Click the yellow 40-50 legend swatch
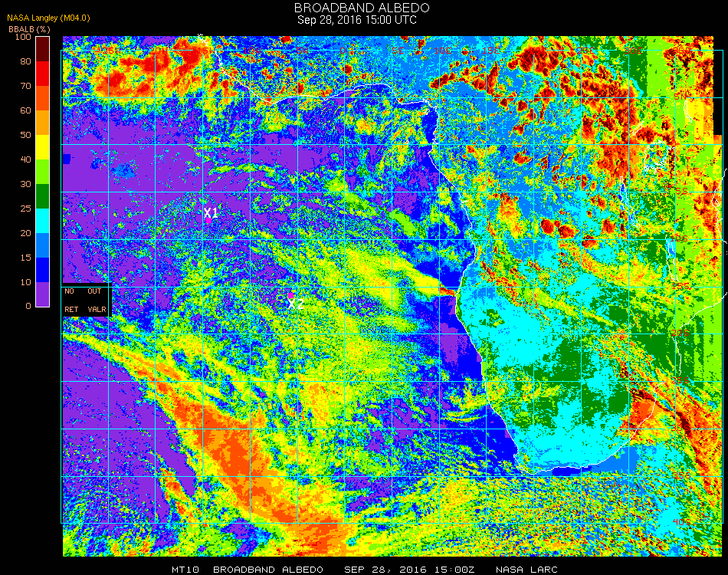Image resolution: width=728 pixels, height=575 pixels. tap(43, 147)
